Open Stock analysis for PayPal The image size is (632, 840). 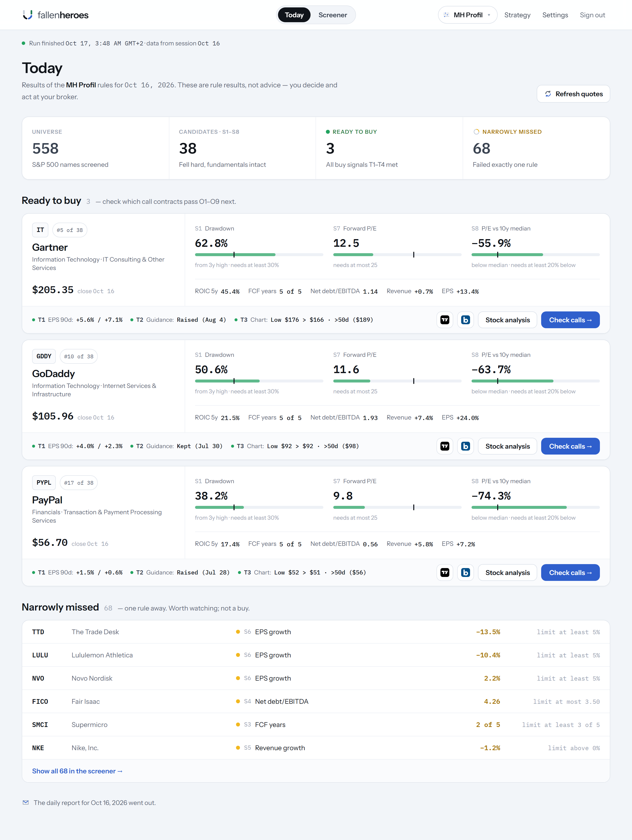point(507,572)
